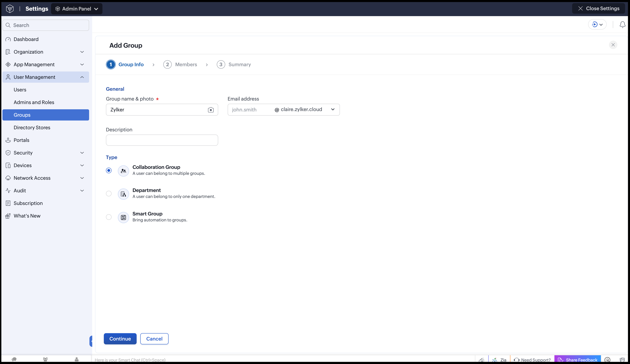Image resolution: width=630 pixels, height=364 pixels.
Task: Open notifications bell
Action: 622,25
